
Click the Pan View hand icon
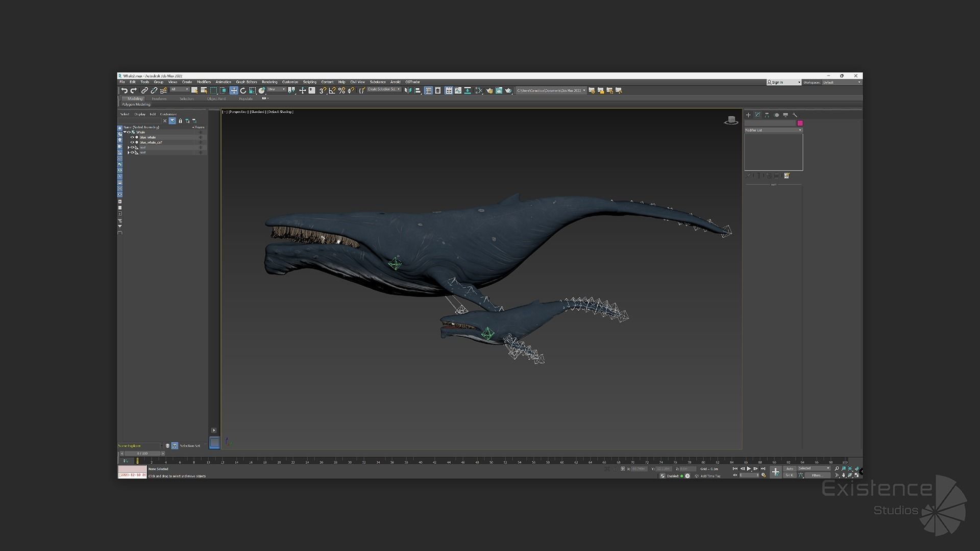click(x=844, y=475)
